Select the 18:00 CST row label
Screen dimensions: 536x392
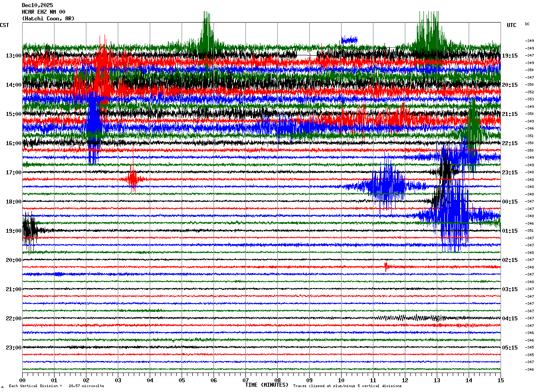pos(13,202)
